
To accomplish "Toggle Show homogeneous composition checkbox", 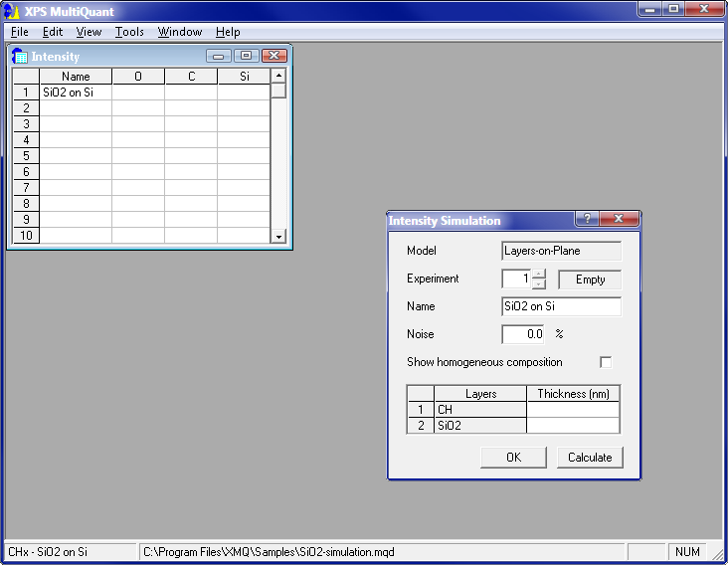I will tap(605, 362).
